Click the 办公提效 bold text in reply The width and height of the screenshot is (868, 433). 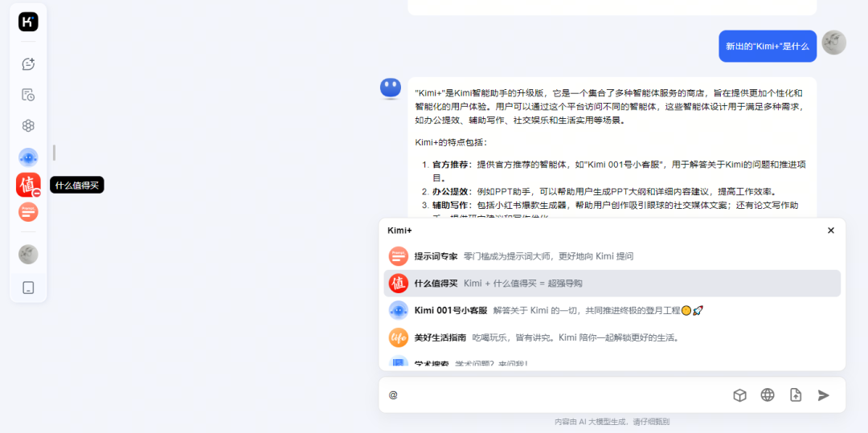452,192
